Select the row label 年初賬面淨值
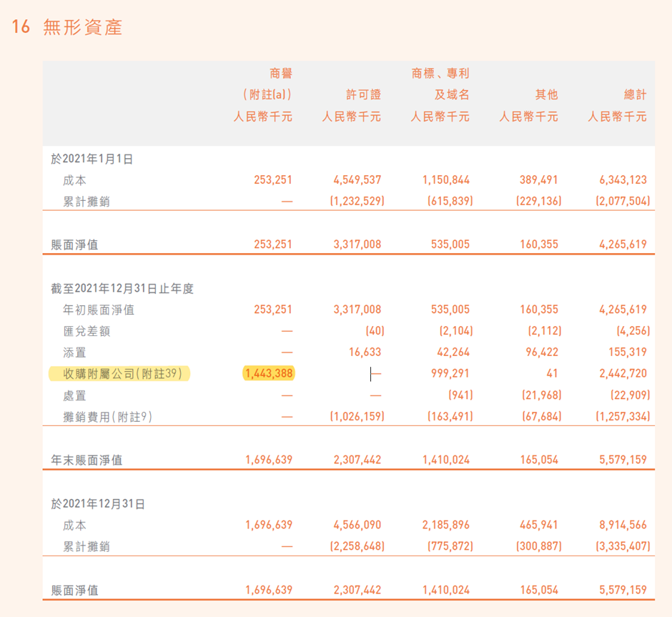672x617 pixels. pyautogui.click(x=99, y=310)
